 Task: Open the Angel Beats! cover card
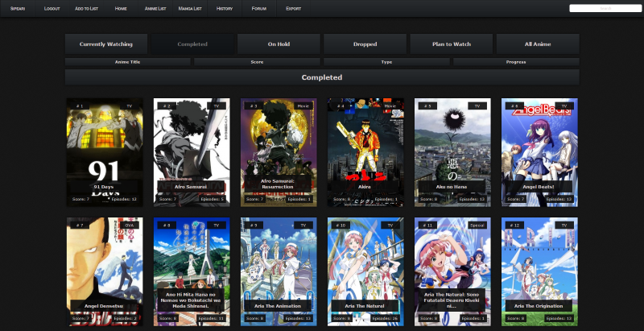539,152
